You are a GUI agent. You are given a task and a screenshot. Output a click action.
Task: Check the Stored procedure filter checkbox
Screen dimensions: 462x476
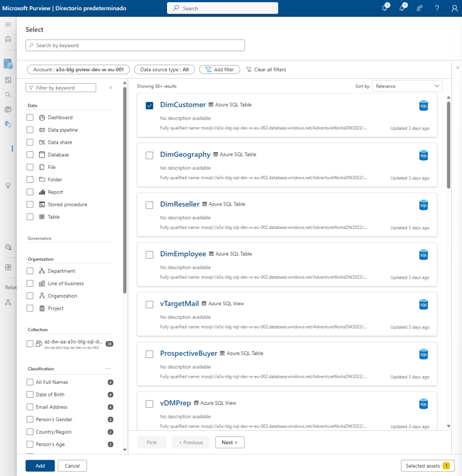(x=30, y=204)
